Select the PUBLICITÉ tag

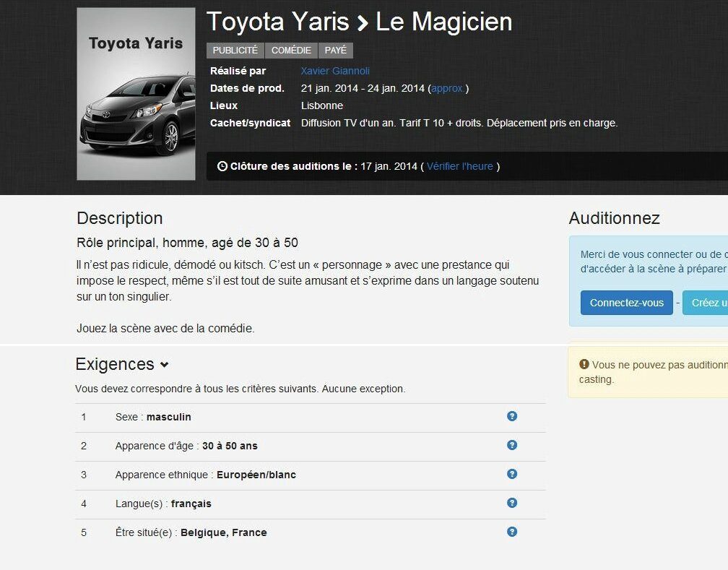pyautogui.click(x=235, y=51)
